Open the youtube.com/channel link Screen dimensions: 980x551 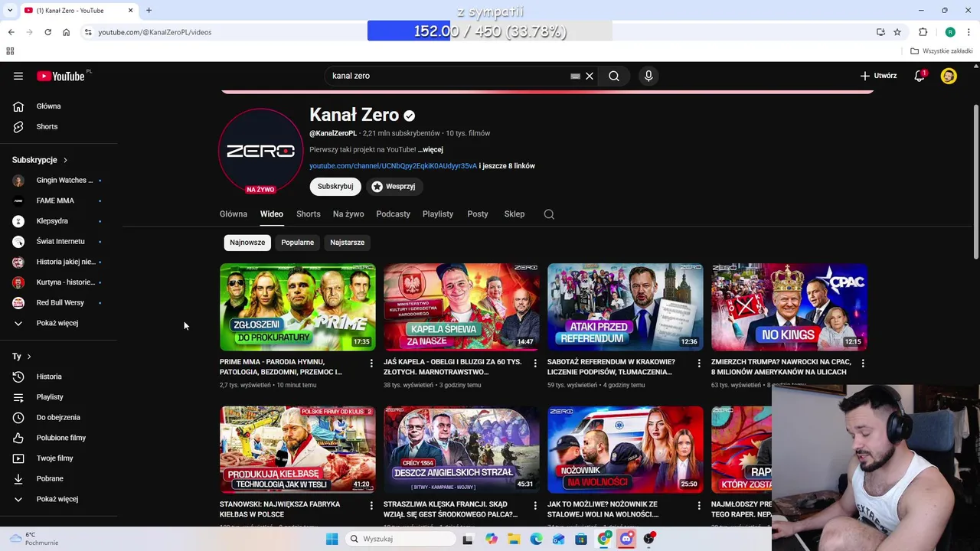(x=393, y=166)
